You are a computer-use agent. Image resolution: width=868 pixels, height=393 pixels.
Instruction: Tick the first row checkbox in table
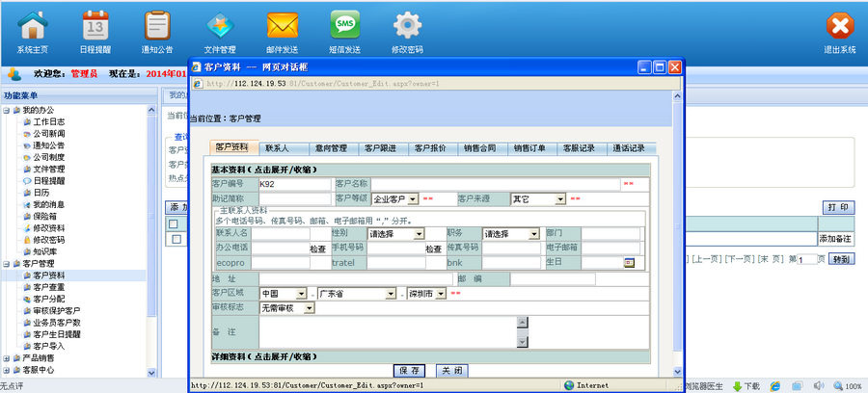pos(176,239)
